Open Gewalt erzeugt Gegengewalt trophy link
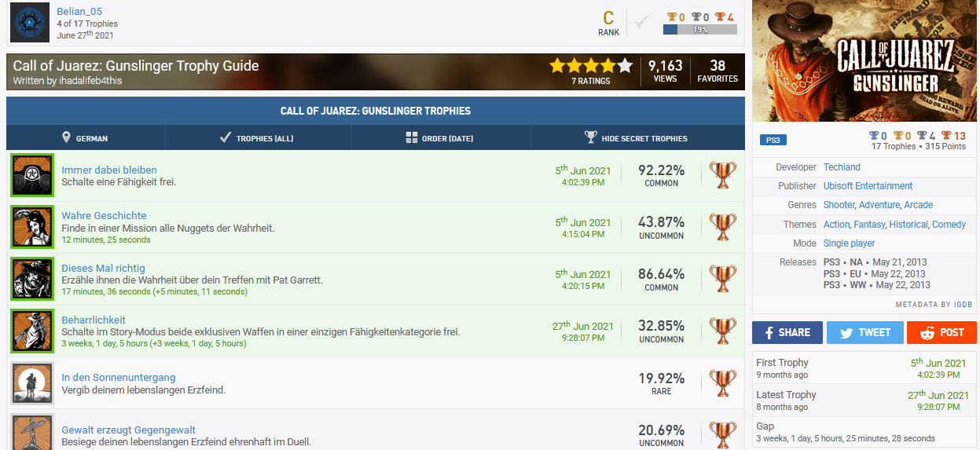 129,430
